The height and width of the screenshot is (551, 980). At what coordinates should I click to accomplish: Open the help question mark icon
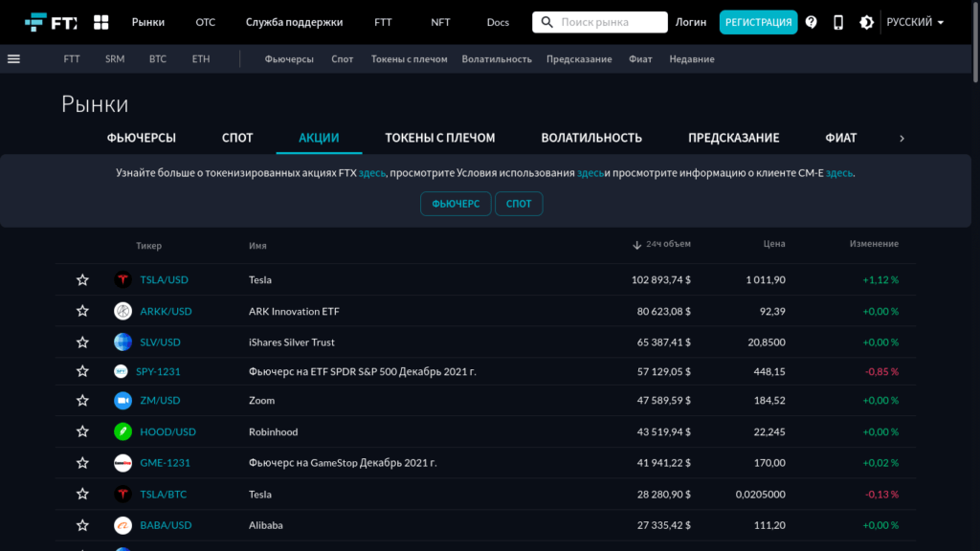click(812, 22)
